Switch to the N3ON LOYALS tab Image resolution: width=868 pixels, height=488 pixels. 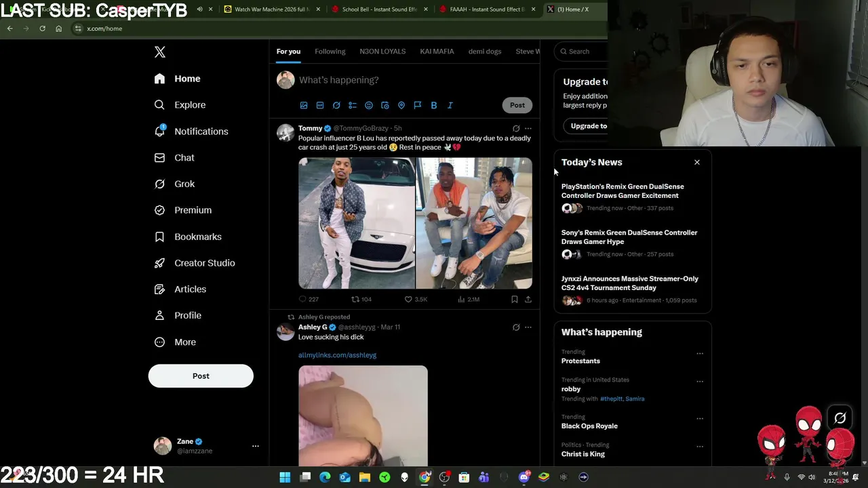click(382, 52)
